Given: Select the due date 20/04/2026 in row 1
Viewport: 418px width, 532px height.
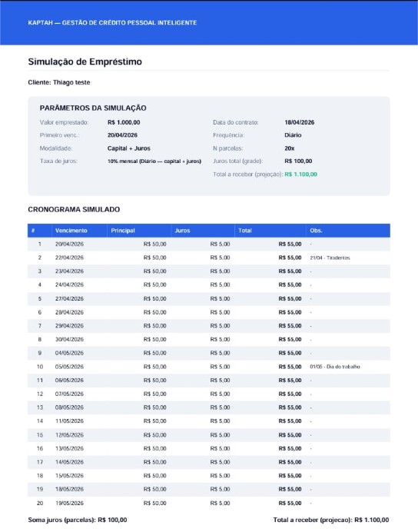Looking at the screenshot, I should coord(69,244).
